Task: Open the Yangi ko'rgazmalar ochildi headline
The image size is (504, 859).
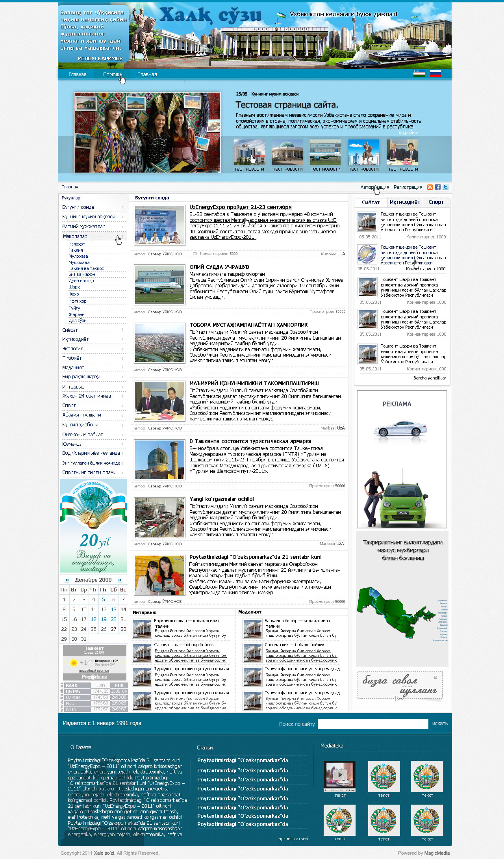Action: [x=222, y=499]
